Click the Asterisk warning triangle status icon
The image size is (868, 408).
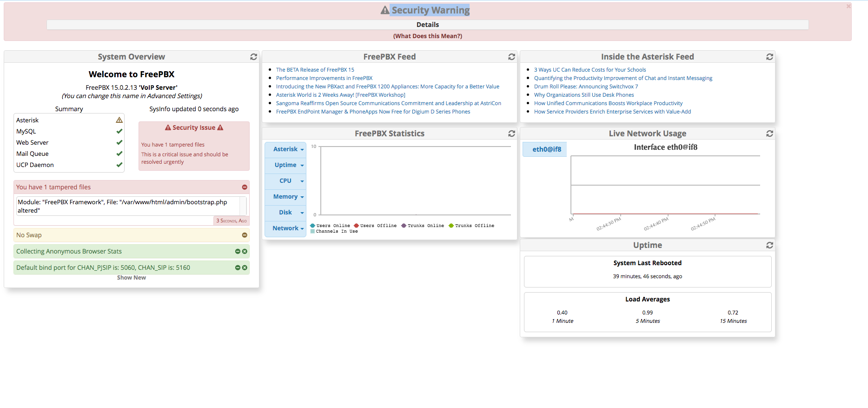[119, 120]
